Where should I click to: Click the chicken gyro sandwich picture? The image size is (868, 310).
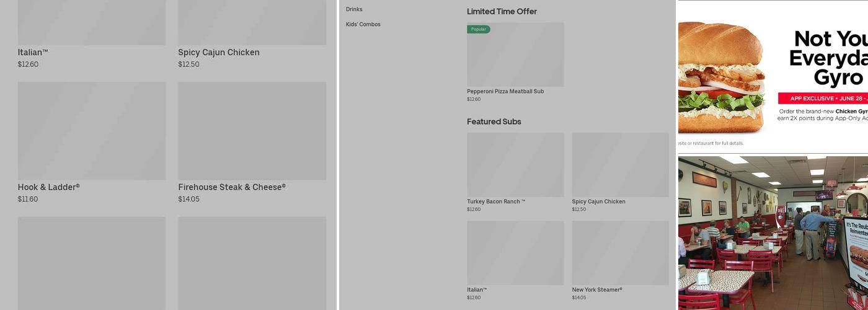point(721,74)
